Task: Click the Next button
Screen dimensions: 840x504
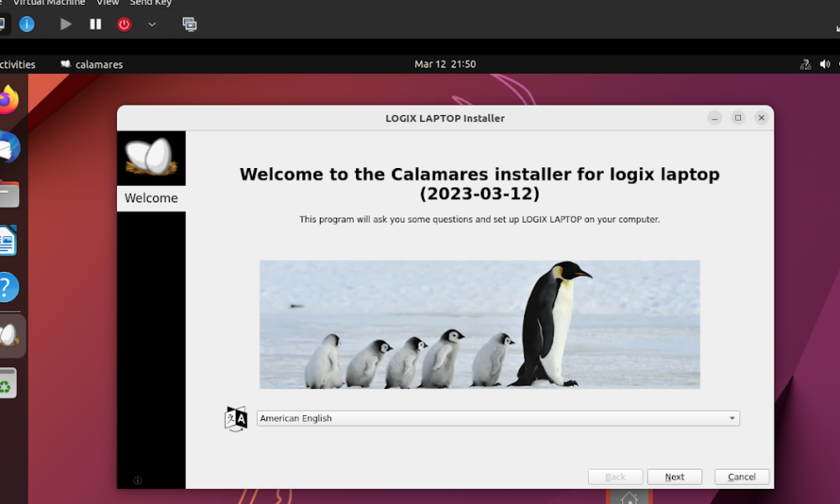Action: (675, 476)
